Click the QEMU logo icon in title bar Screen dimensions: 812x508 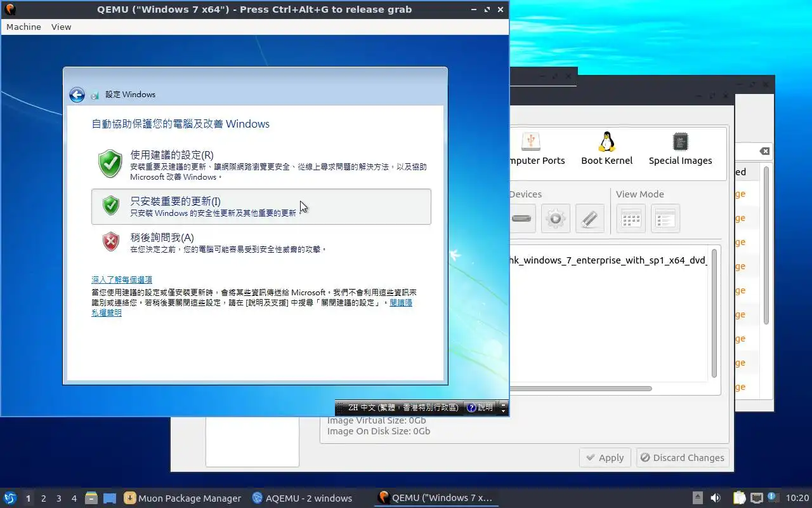pos(10,10)
